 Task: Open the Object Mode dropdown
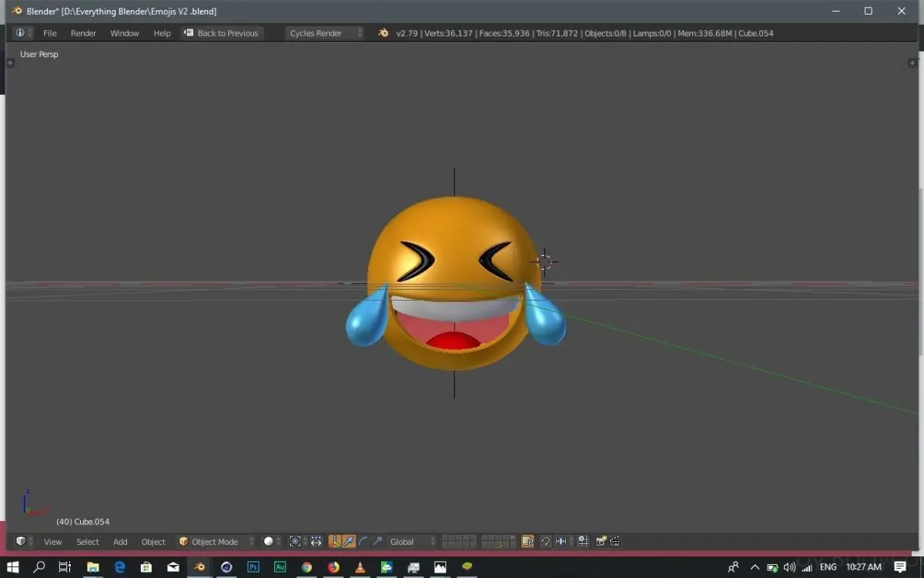[x=216, y=542]
